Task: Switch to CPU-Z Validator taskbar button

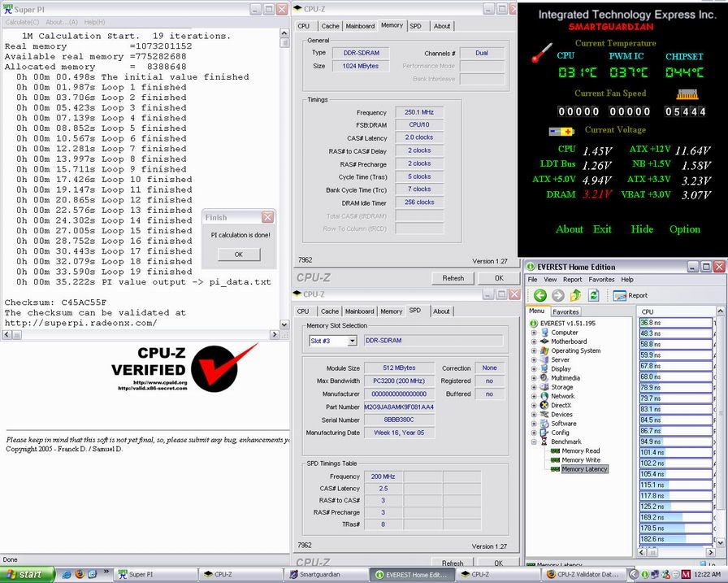Action: click(x=583, y=575)
